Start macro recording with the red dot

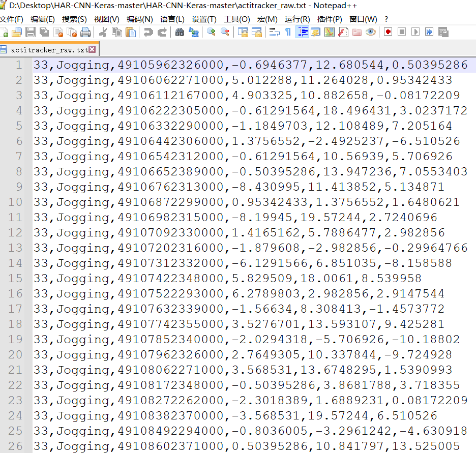388,32
